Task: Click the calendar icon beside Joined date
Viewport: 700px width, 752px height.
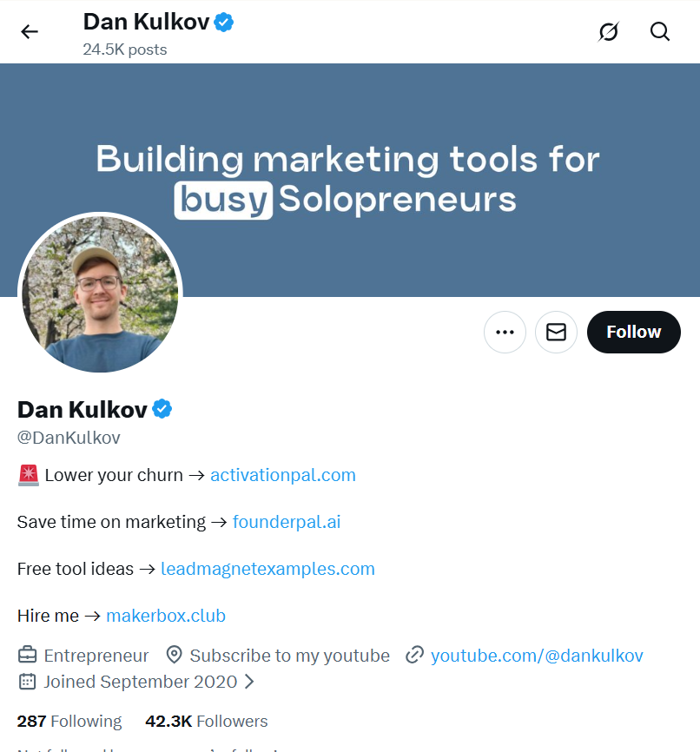Action: pos(26,682)
